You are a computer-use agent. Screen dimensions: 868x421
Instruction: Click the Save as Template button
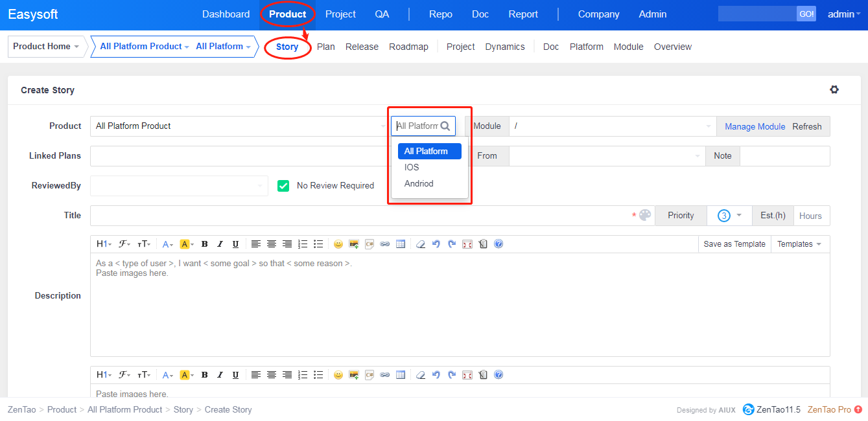coord(734,244)
